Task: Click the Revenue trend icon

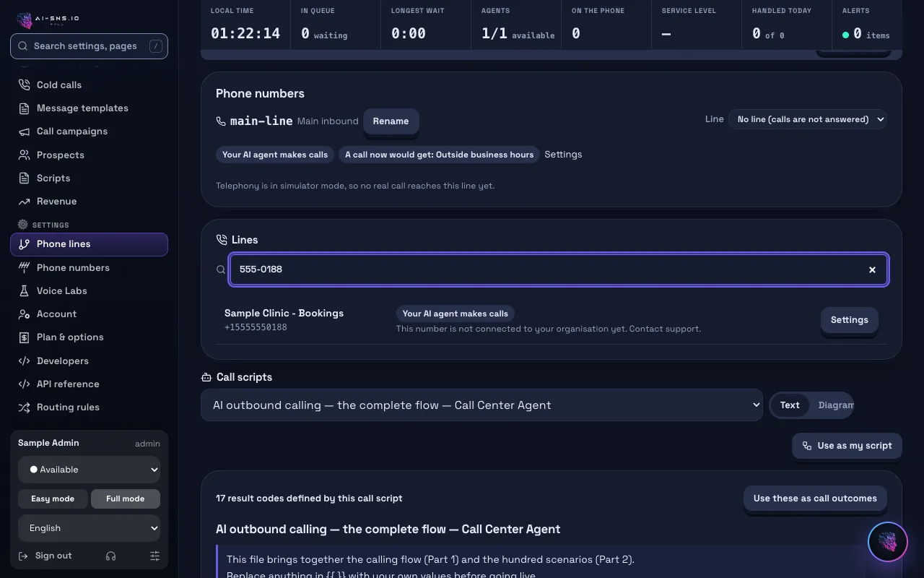Action: [24, 202]
